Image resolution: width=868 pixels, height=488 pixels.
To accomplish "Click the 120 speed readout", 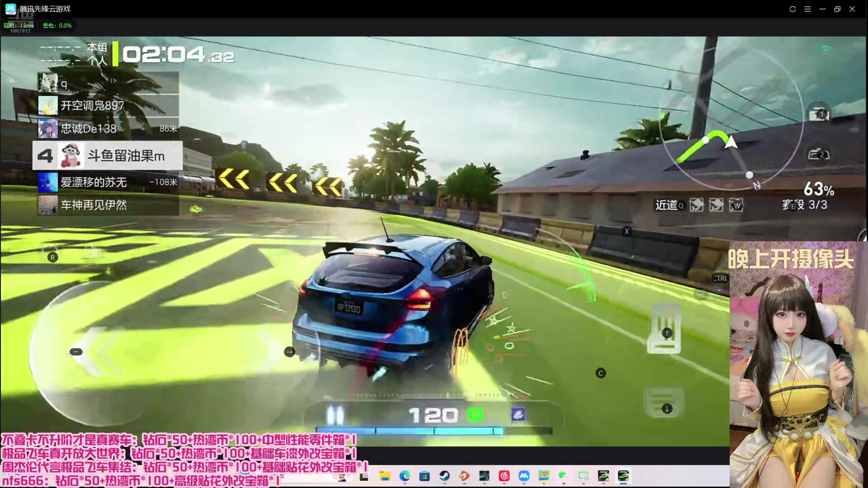I will [x=433, y=415].
